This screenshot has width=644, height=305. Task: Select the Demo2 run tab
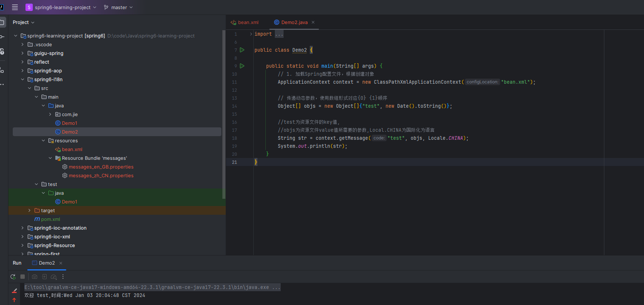tap(47, 263)
